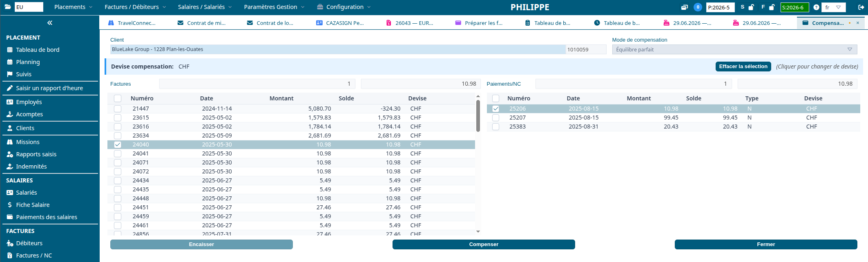
Task: Open help via the question mark icon
Action: (816, 7)
